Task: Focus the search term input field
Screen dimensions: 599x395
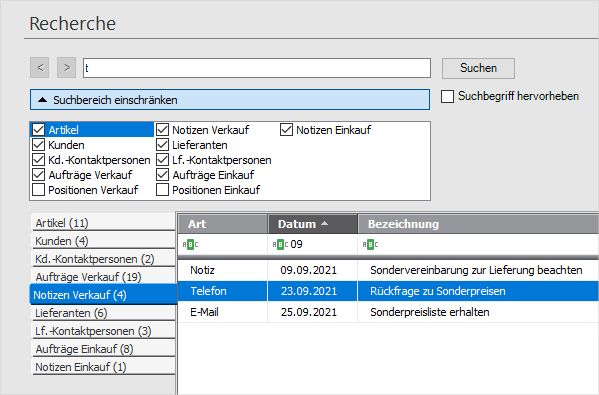Action: coord(257,68)
